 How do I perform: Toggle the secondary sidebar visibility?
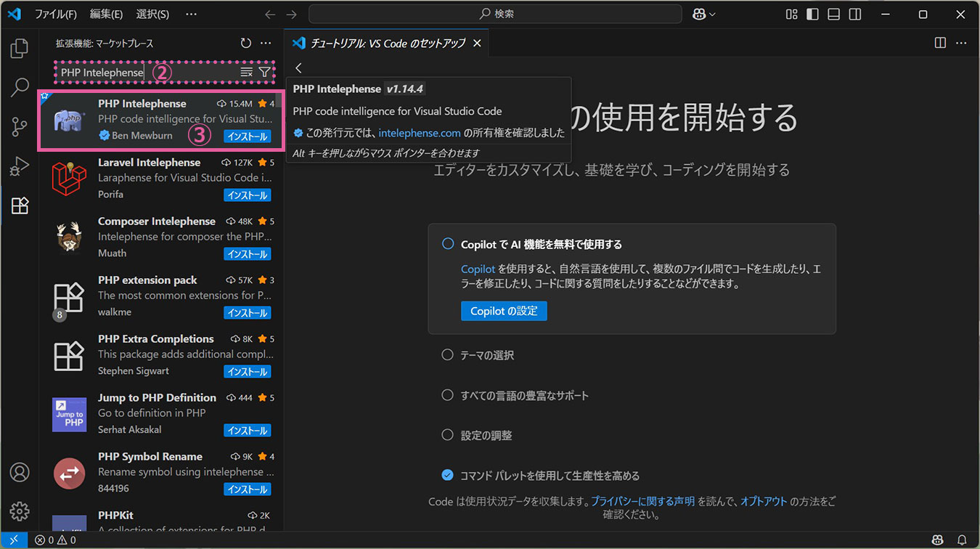855,15
